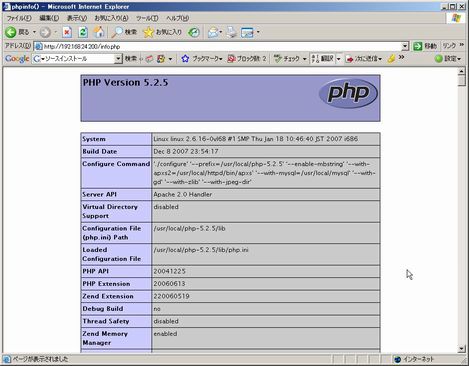469x366 pixels.
Task: Click the red notebook icon after Google search button
Action: 149,59
